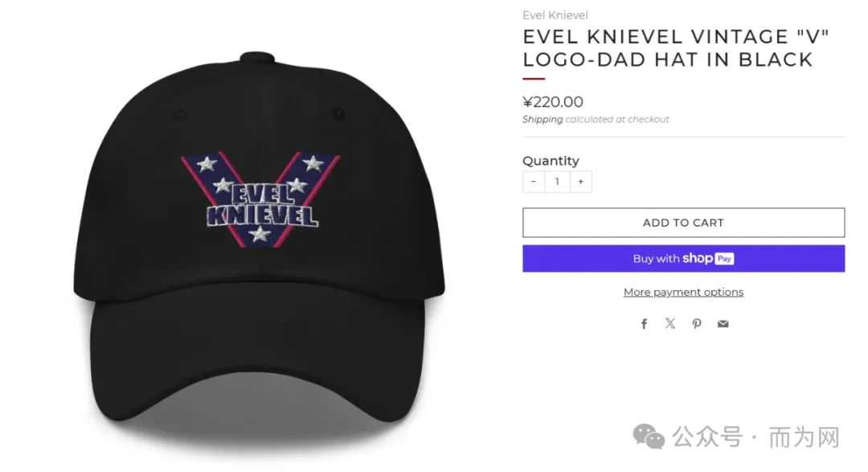This screenshot has width=868, height=472.
Task: Click the 'calculated at checkout' text
Action: 616,120
